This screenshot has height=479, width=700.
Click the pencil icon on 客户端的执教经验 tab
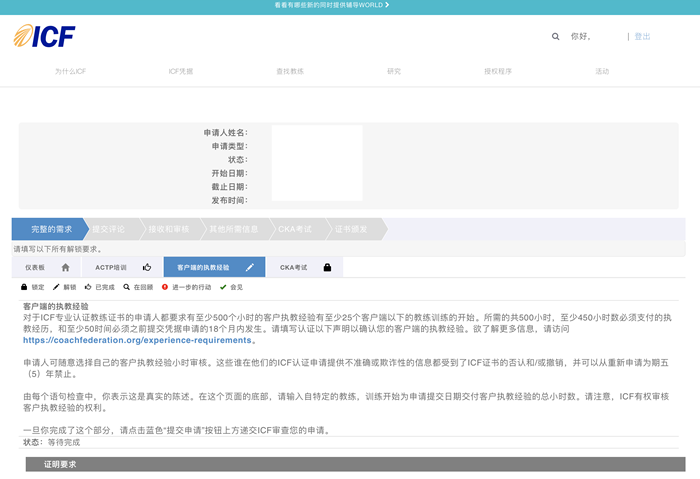click(x=249, y=268)
